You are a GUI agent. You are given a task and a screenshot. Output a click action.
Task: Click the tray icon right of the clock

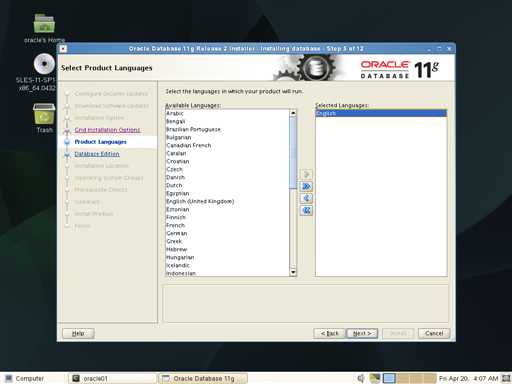tap(506, 378)
